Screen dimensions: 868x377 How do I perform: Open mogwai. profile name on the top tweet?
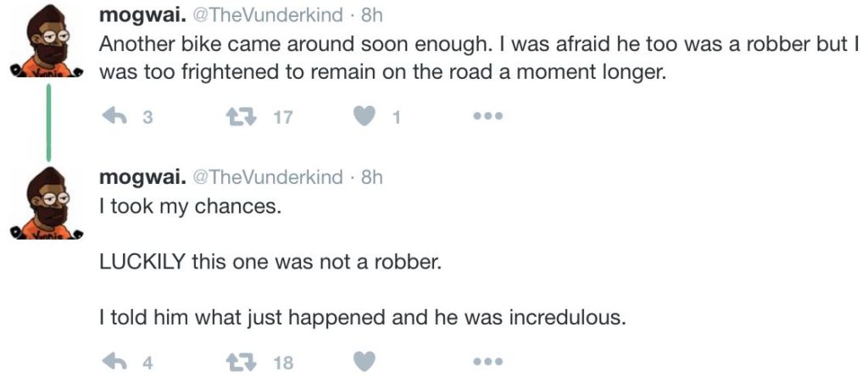142,14
